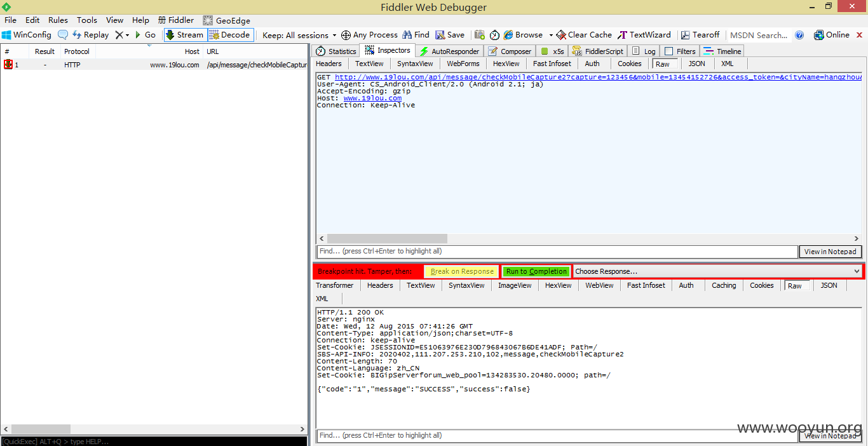Image resolution: width=868 pixels, height=446 pixels.
Task: Select request WebForms tab
Action: coord(463,64)
